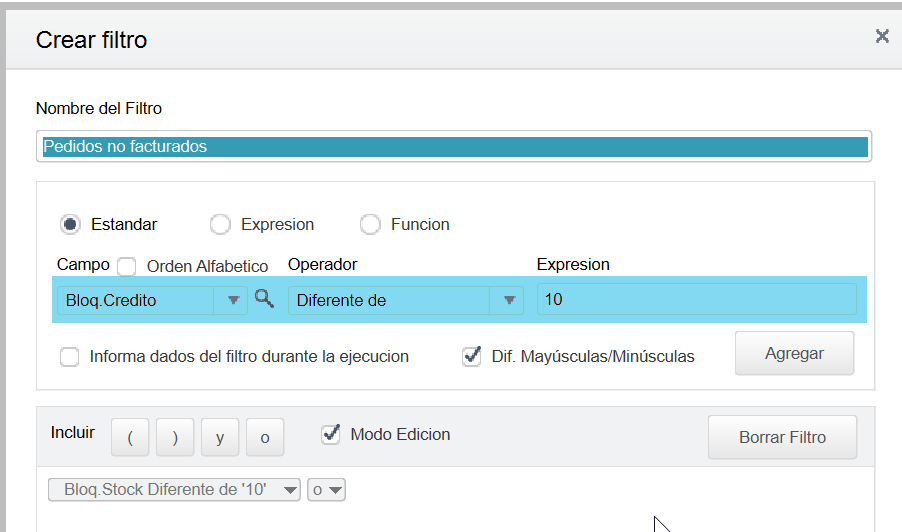Click the Expresion input field containing 10
Image resolution: width=902 pixels, height=532 pixels.
pyautogui.click(x=697, y=299)
